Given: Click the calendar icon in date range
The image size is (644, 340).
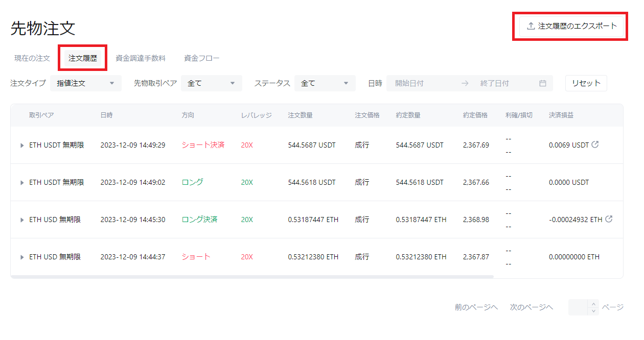Looking at the screenshot, I should point(543,83).
